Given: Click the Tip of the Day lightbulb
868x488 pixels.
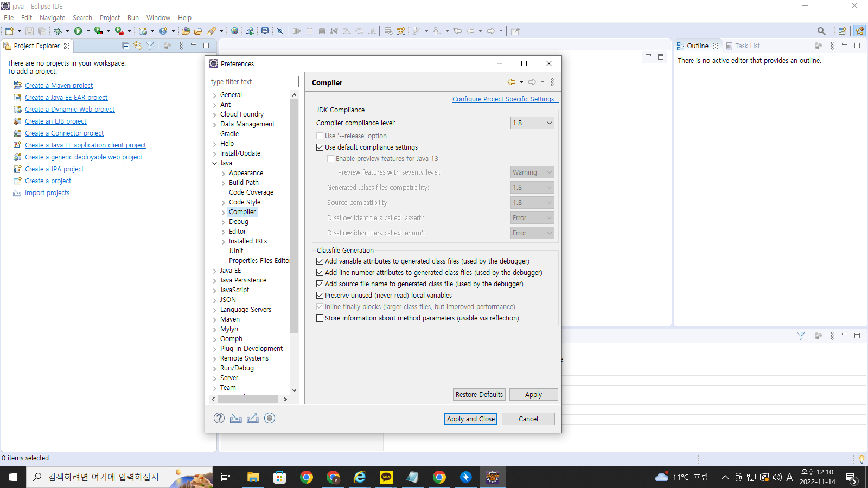Looking at the screenshot, I should [861, 459].
